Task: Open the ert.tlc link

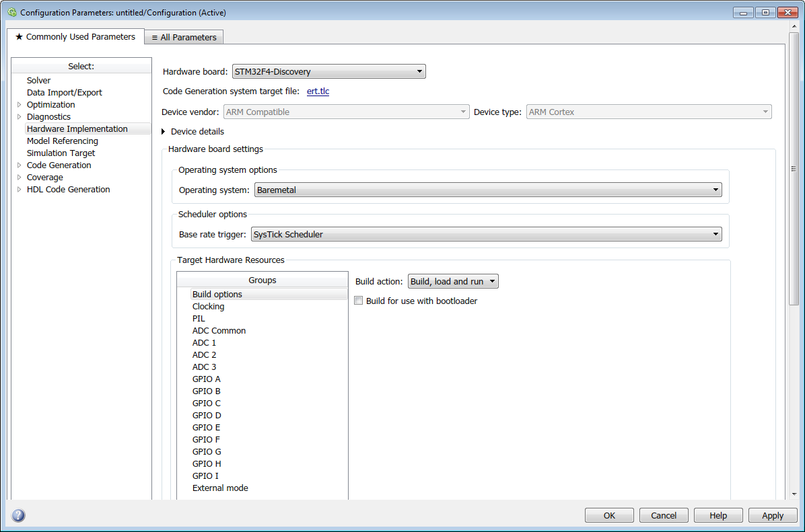Action: click(x=318, y=91)
